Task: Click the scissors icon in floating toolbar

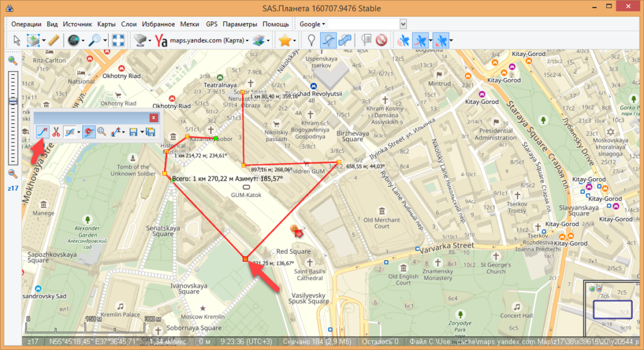Action: (56, 132)
